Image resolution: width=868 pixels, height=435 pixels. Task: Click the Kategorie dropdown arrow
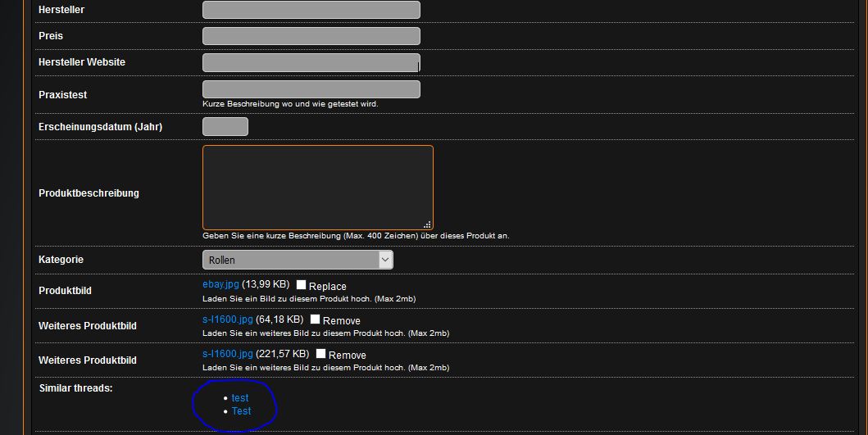pyautogui.click(x=385, y=260)
